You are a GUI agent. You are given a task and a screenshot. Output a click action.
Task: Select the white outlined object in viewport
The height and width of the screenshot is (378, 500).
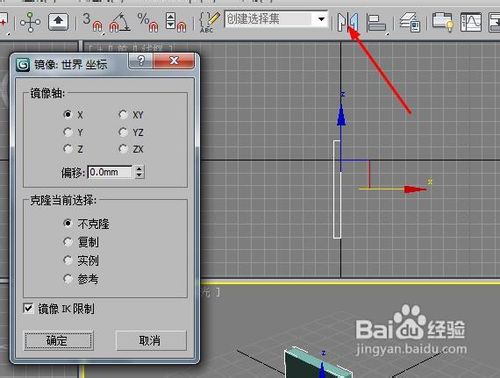coord(337,189)
